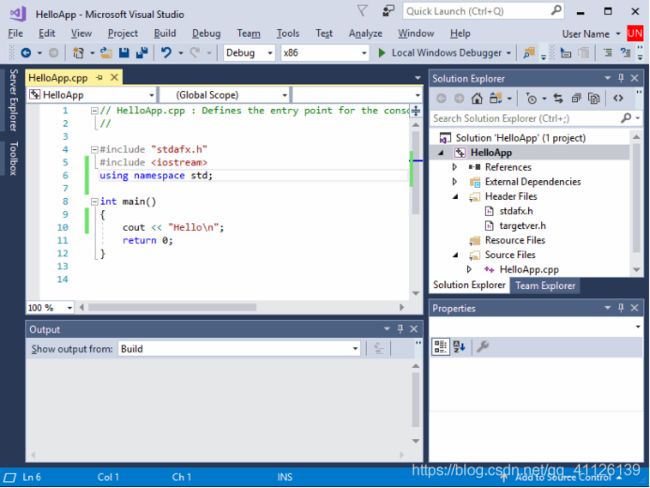The width and height of the screenshot is (650, 488).
Task: Click the feedback icon beside Quick Launch
Action: [388, 11]
